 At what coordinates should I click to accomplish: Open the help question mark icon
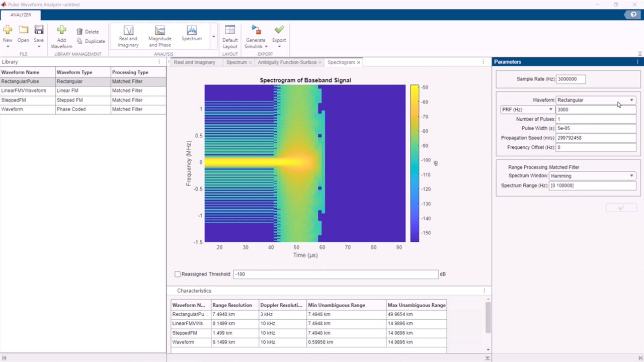pyautogui.click(x=633, y=15)
